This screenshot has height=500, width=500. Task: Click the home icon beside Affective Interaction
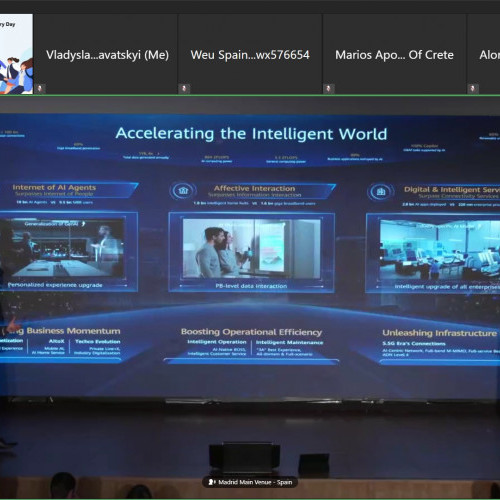click(x=183, y=191)
